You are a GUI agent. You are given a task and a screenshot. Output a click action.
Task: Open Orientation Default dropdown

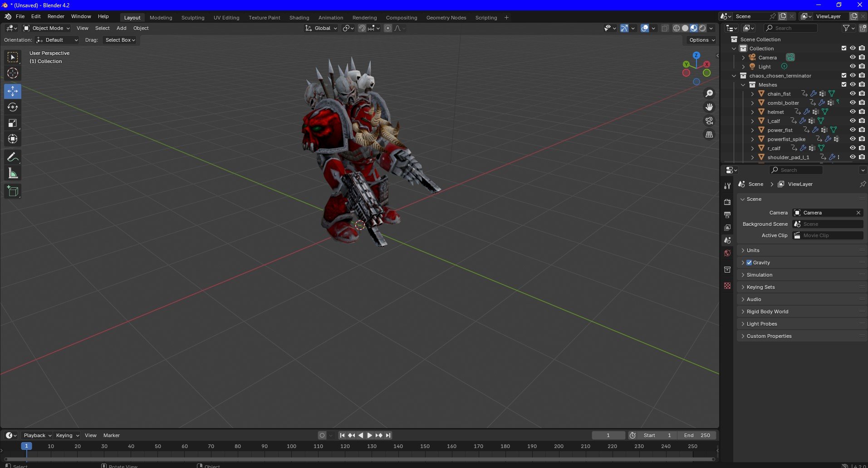[x=57, y=40]
